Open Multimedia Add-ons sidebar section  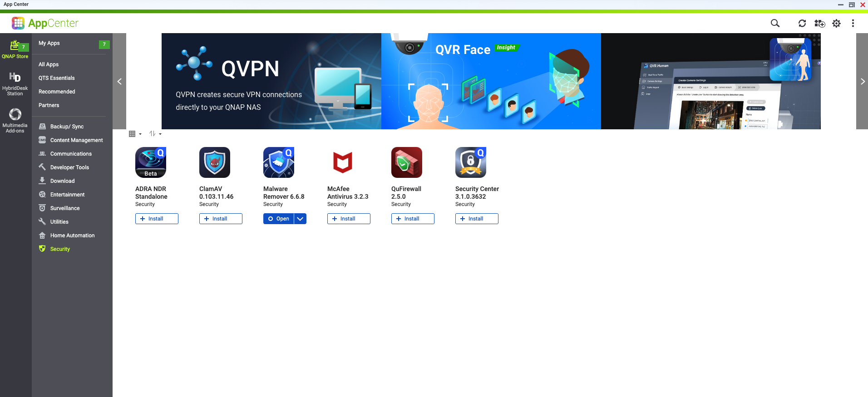pyautogui.click(x=15, y=120)
